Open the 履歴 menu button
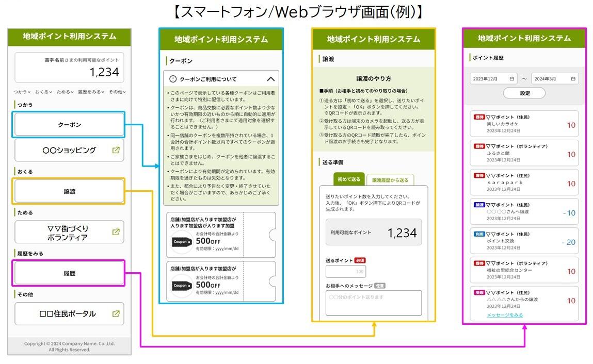This screenshot has height=364, width=593. tap(69, 273)
